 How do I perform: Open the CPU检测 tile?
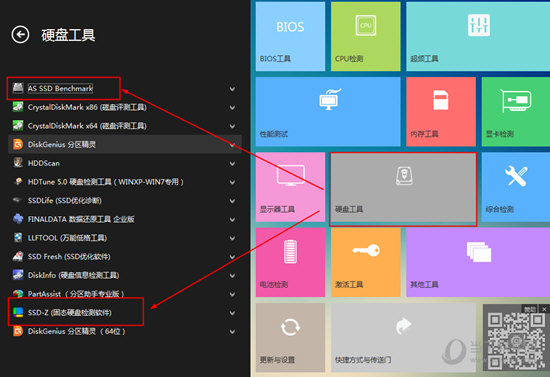pos(365,36)
